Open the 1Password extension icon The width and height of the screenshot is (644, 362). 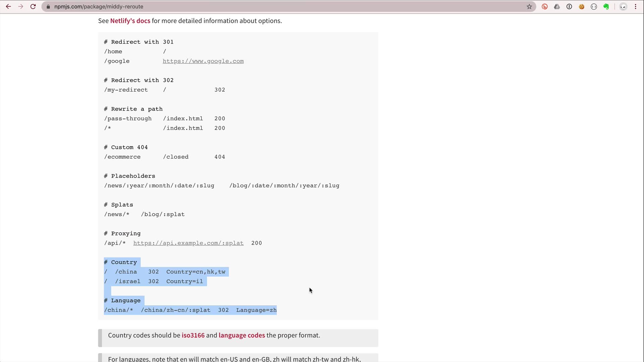tap(569, 6)
